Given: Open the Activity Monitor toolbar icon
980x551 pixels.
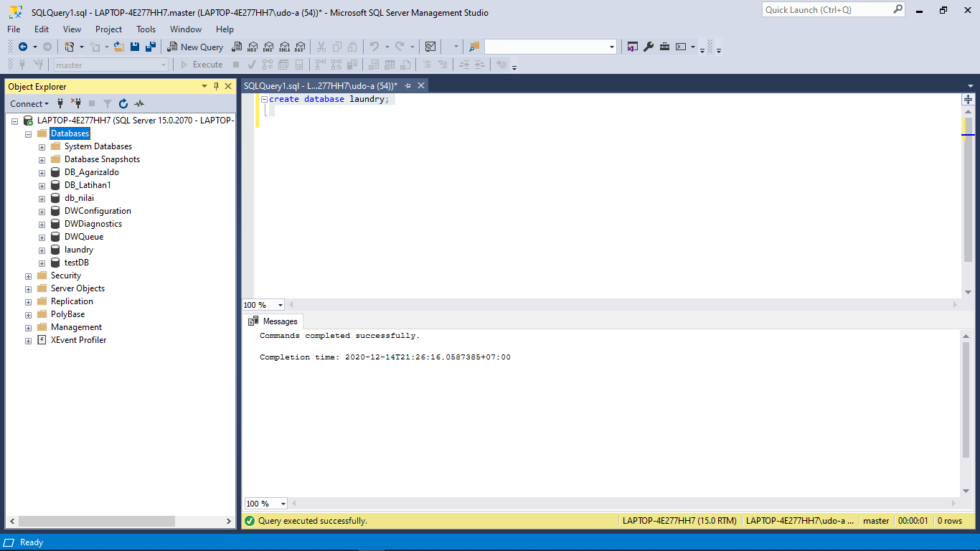Looking at the screenshot, I should (430, 47).
